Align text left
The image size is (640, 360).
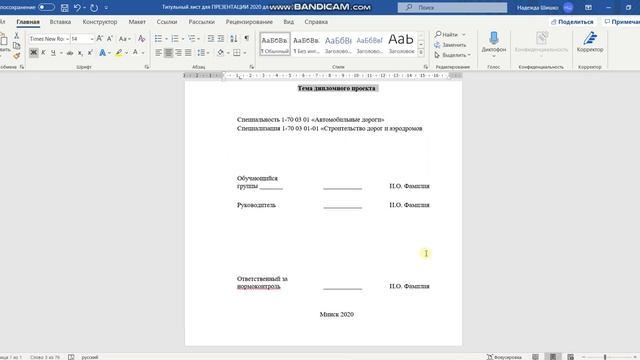click(158, 53)
